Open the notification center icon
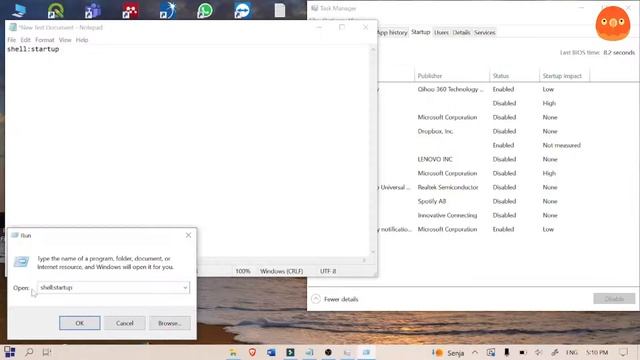 (623, 352)
